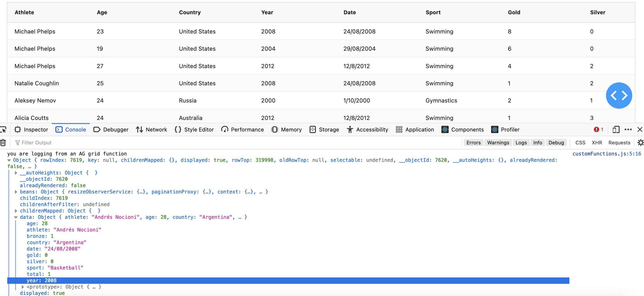644x296 pixels.
Task: Open the Debugger tab
Action: pos(111,129)
